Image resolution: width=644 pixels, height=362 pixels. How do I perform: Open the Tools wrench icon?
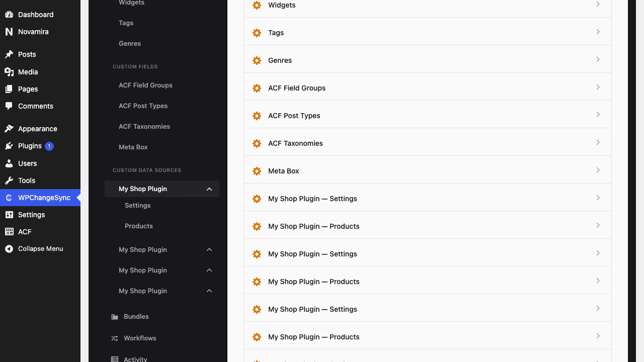pyautogui.click(x=9, y=180)
